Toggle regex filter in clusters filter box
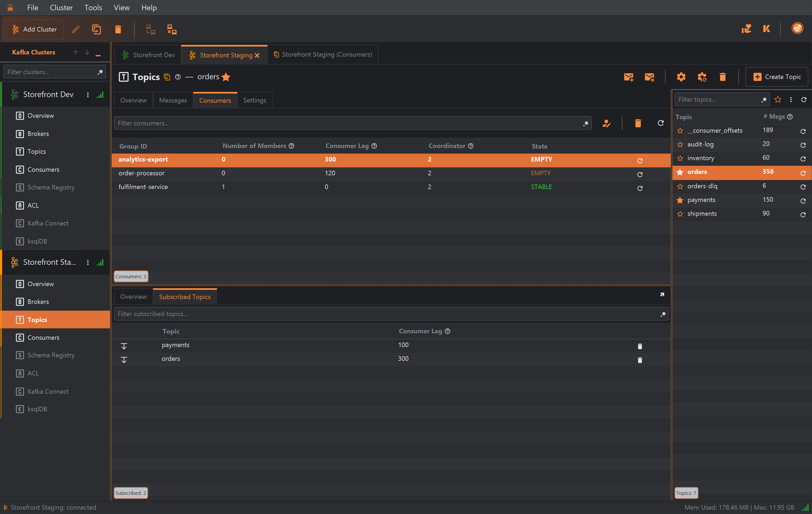The width and height of the screenshot is (812, 514). click(100, 72)
